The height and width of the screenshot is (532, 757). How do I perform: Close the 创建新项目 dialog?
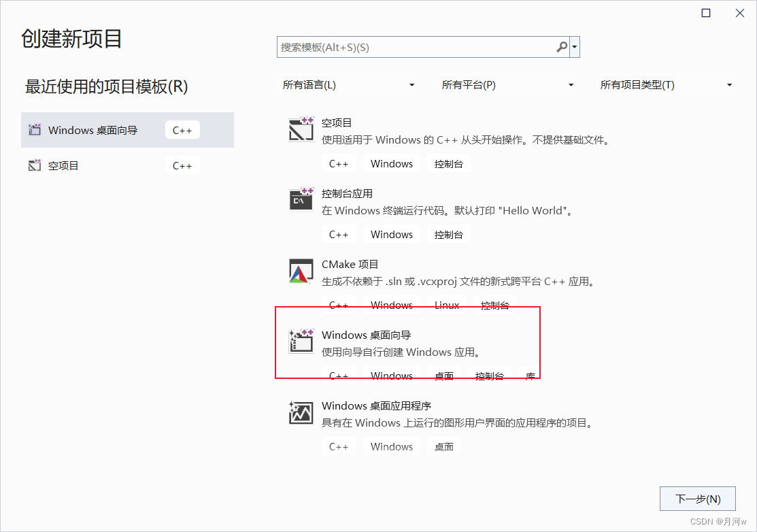(x=739, y=13)
